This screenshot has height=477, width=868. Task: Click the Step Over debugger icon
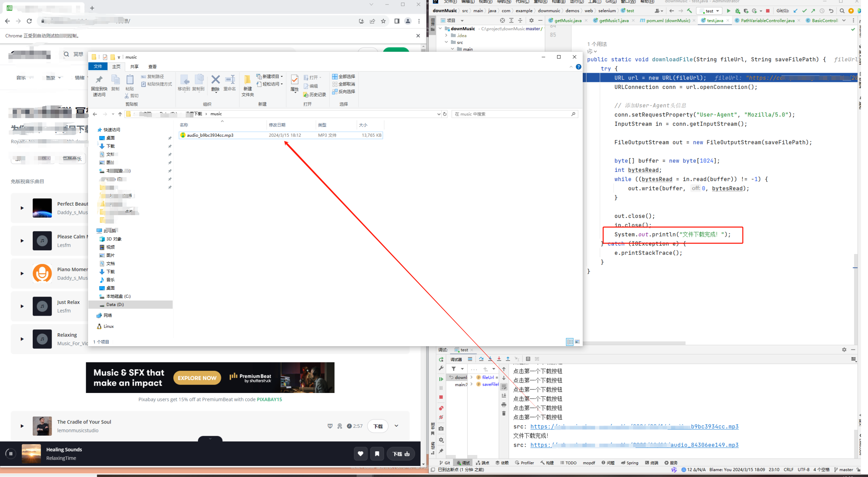pyautogui.click(x=481, y=359)
